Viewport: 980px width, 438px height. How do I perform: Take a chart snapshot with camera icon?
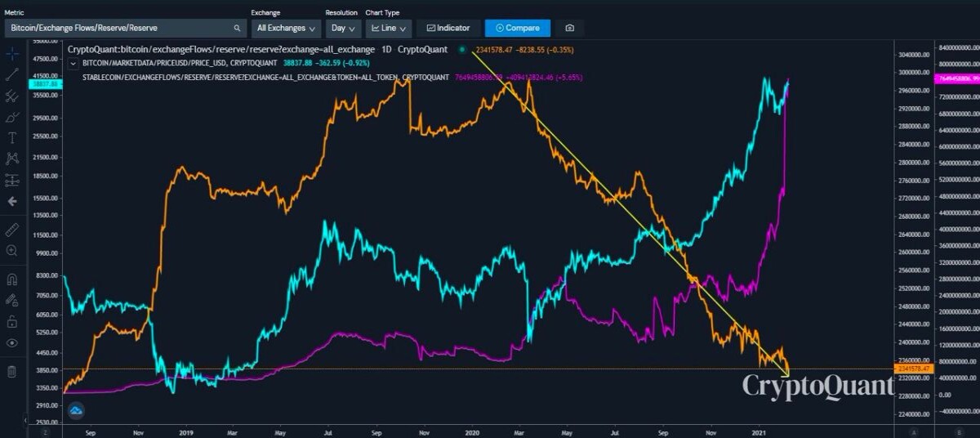click(569, 28)
